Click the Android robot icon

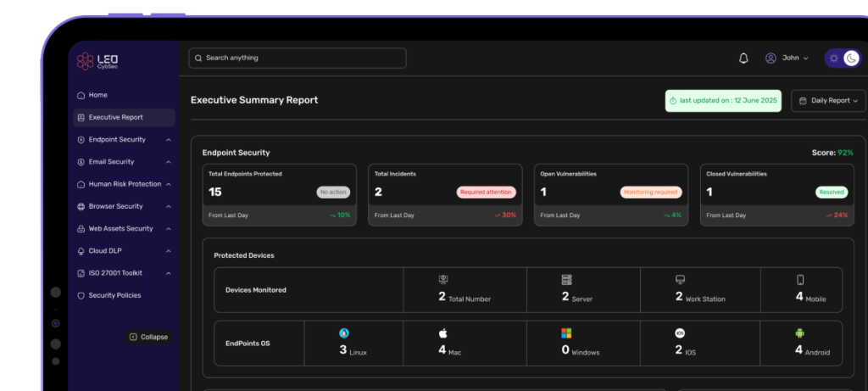[798, 333]
